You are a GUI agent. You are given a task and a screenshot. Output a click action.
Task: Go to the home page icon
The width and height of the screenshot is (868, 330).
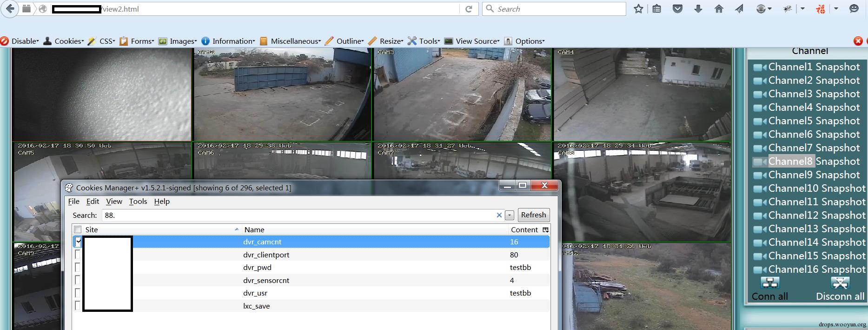(719, 9)
